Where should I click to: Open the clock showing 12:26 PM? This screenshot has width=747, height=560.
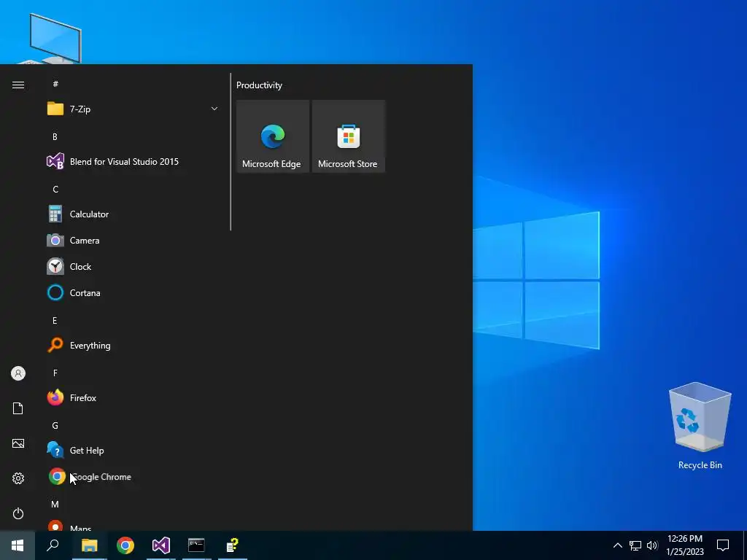pos(685,545)
